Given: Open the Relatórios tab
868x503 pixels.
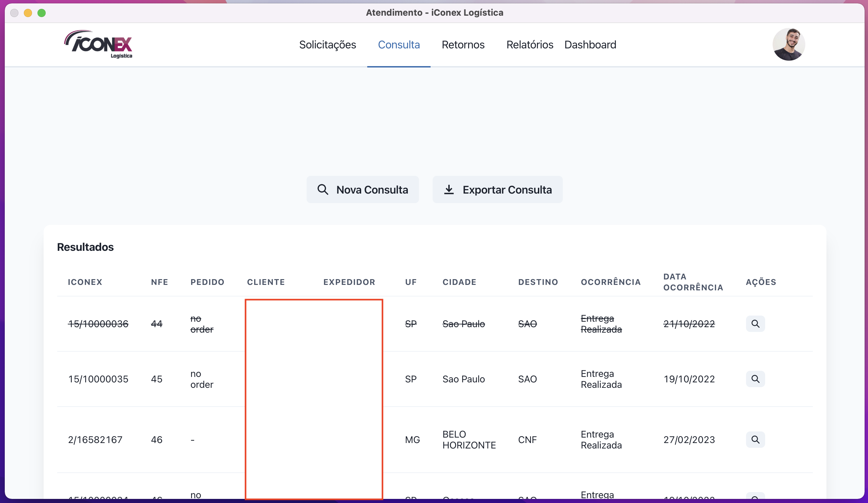Looking at the screenshot, I should point(530,45).
